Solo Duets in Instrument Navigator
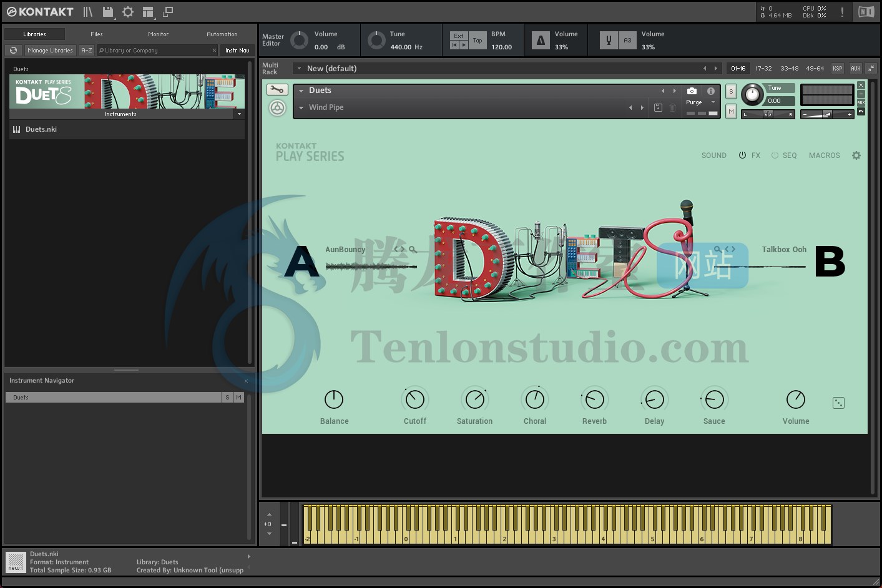 coord(227,398)
